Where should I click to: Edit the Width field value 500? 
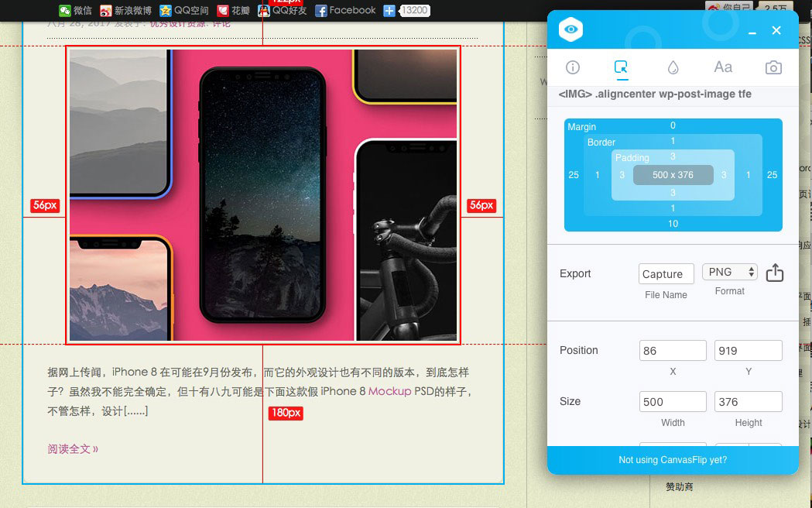tap(673, 402)
